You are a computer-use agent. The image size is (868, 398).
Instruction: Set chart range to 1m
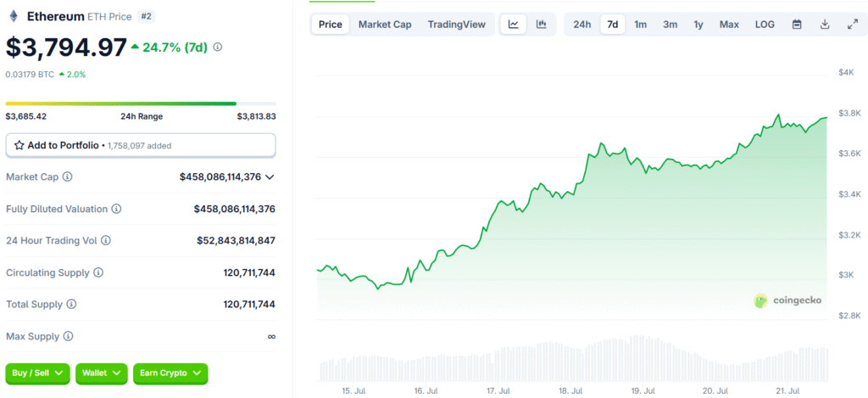pyautogui.click(x=641, y=25)
